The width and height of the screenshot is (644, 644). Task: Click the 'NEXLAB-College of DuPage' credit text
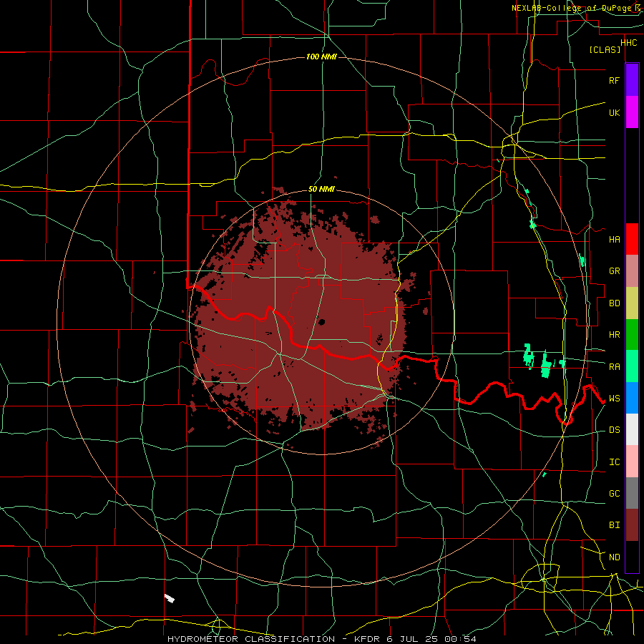click(572, 8)
